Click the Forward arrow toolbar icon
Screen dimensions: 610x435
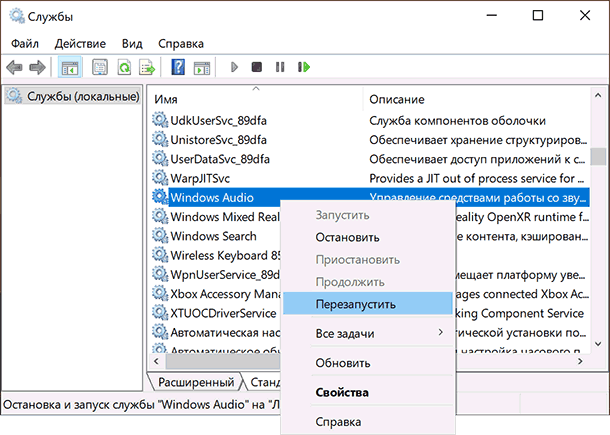pos(37,67)
